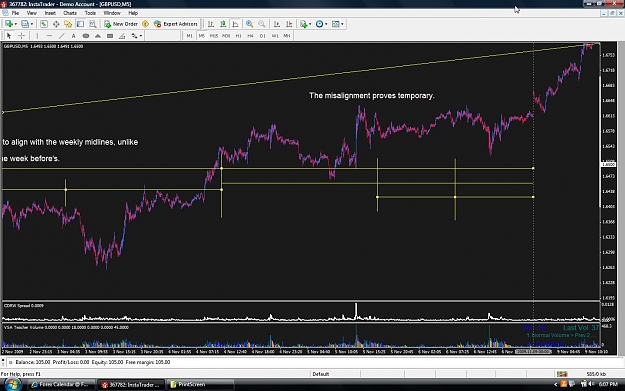Click the Indicators list icon
Image resolution: width=625 pixels, height=391 pixels.
[304, 24]
